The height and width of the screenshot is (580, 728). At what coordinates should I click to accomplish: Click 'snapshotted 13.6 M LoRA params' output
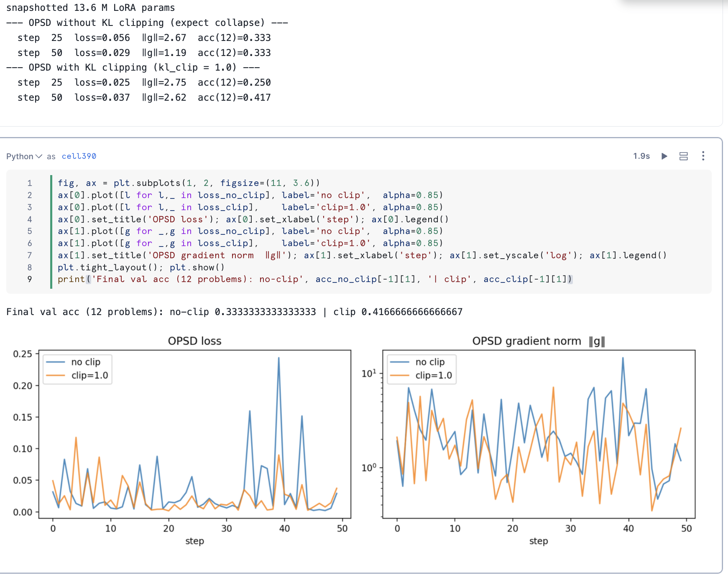[x=90, y=8]
